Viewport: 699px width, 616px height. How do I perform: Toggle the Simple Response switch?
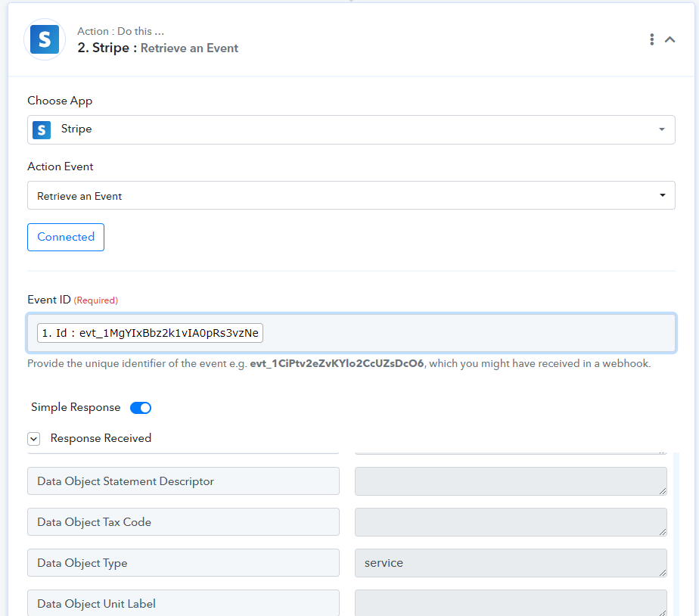141,408
